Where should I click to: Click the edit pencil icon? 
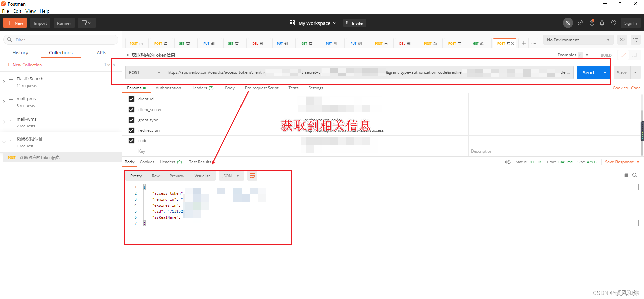pyautogui.click(x=623, y=55)
